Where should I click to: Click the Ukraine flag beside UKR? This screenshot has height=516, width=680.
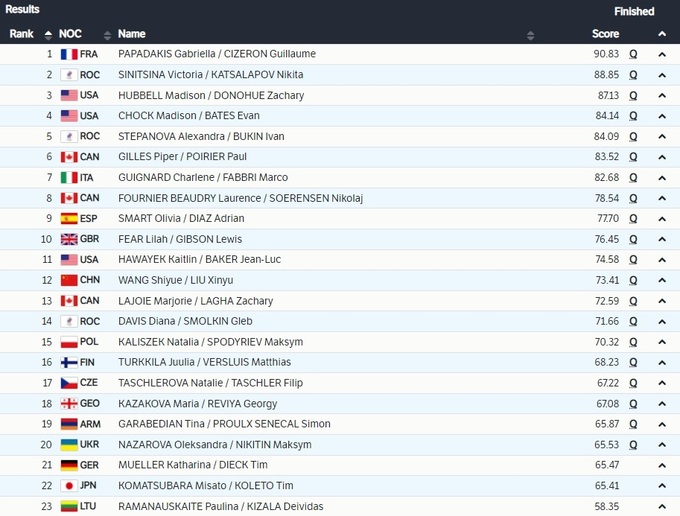[x=69, y=445]
